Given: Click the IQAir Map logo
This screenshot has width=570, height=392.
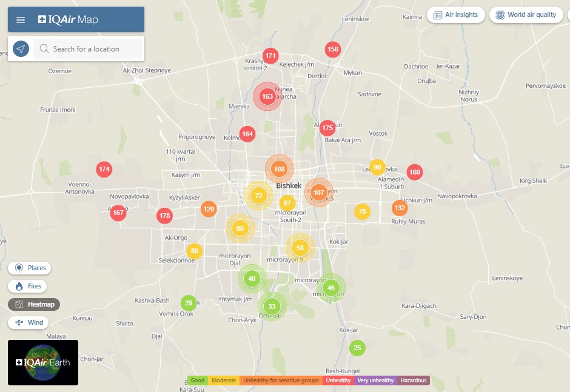Looking at the screenshot, I should coord(68,20).
